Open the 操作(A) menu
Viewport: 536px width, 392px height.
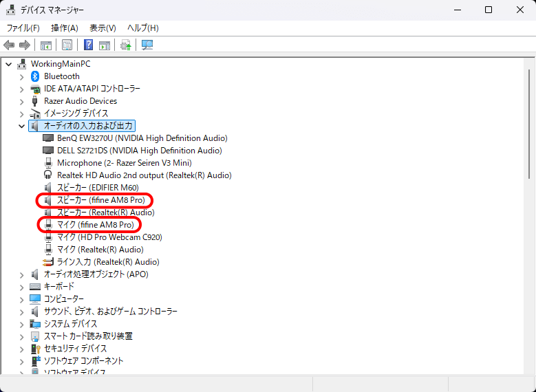[x=65, y=28]
